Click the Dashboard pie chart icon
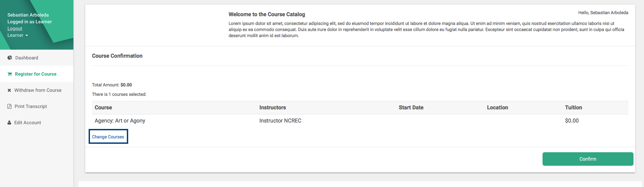 coord(10,58)
